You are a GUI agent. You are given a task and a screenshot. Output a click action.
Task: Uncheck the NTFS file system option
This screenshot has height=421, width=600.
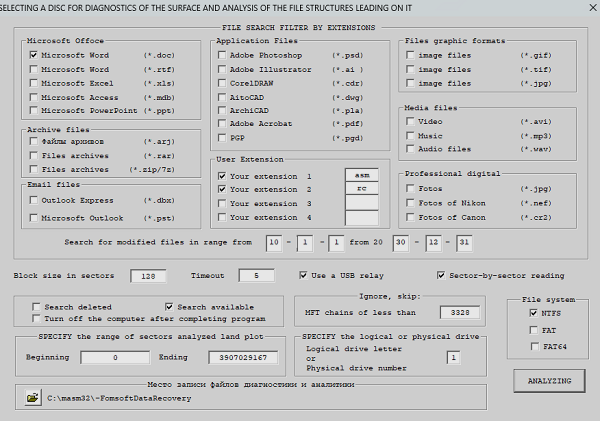[x=534, y=313]
